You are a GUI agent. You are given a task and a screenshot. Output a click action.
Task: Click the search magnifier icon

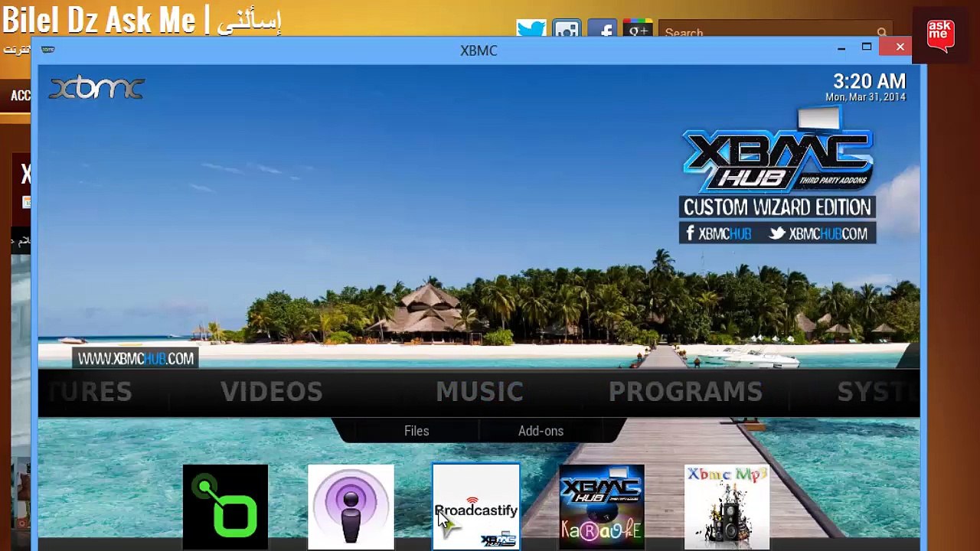883,32
